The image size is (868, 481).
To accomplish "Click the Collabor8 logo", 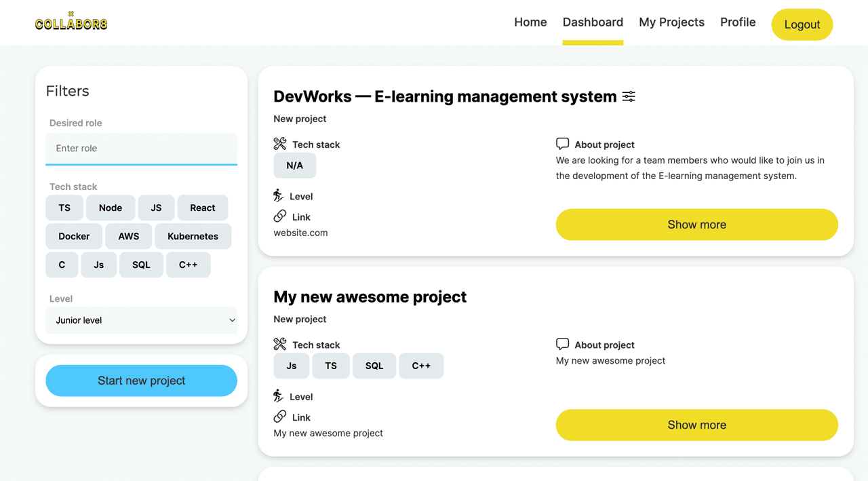I will (x=71, y=22).
